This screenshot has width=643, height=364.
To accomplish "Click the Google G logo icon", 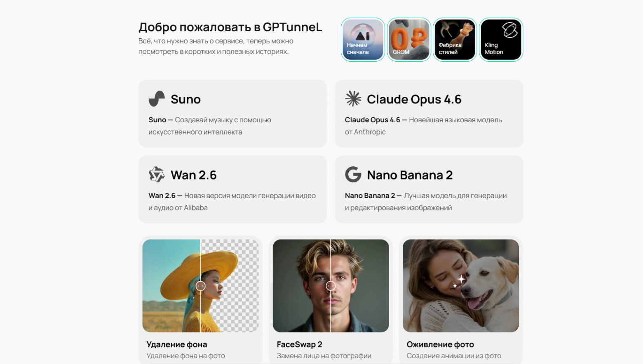I will (x=353, y=175).
